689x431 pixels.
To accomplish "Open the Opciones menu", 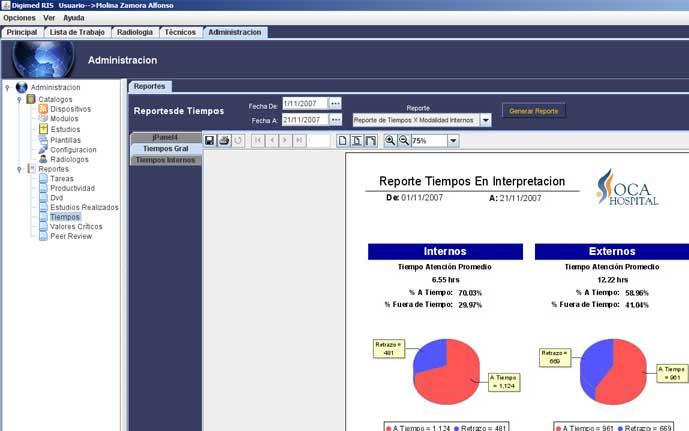I will pos(19,18).
